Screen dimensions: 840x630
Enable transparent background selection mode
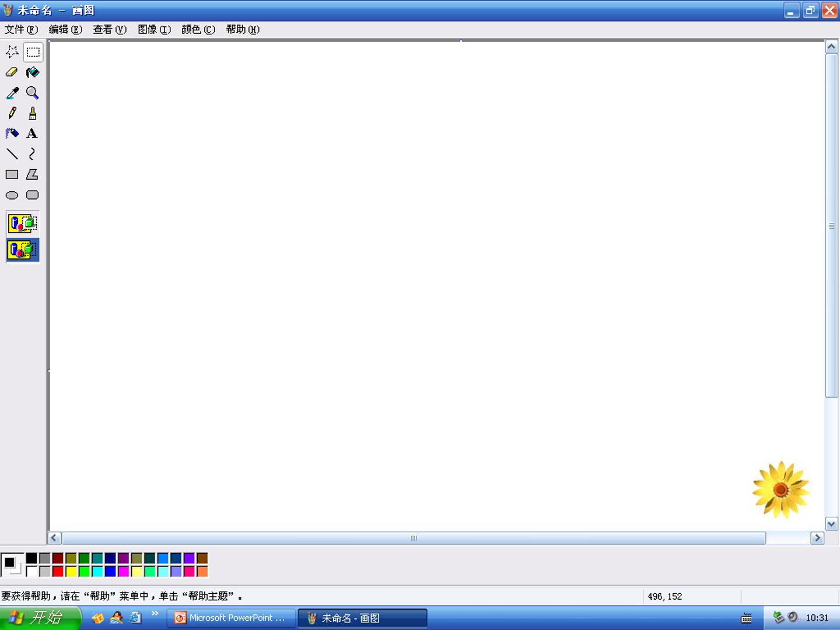(x=23, y=250)
